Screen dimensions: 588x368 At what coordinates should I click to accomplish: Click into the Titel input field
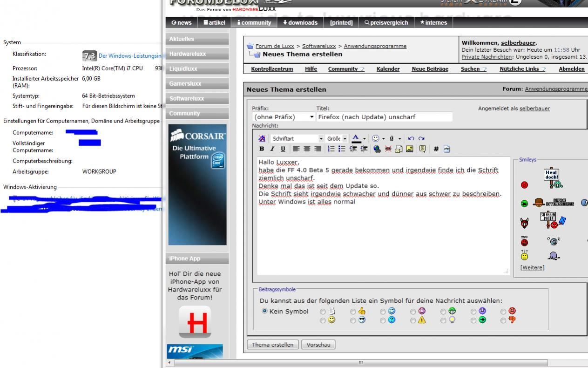(x=384, y=117)
